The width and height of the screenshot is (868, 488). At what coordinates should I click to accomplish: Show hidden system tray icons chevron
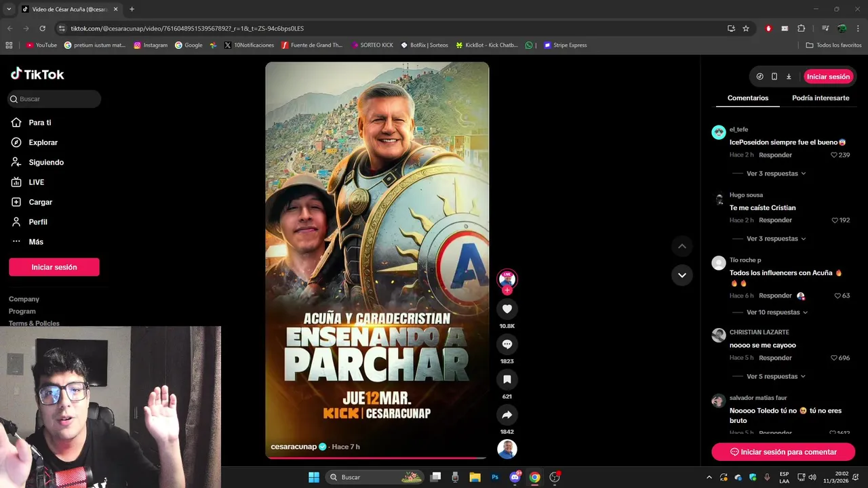[x=709, y=477]
